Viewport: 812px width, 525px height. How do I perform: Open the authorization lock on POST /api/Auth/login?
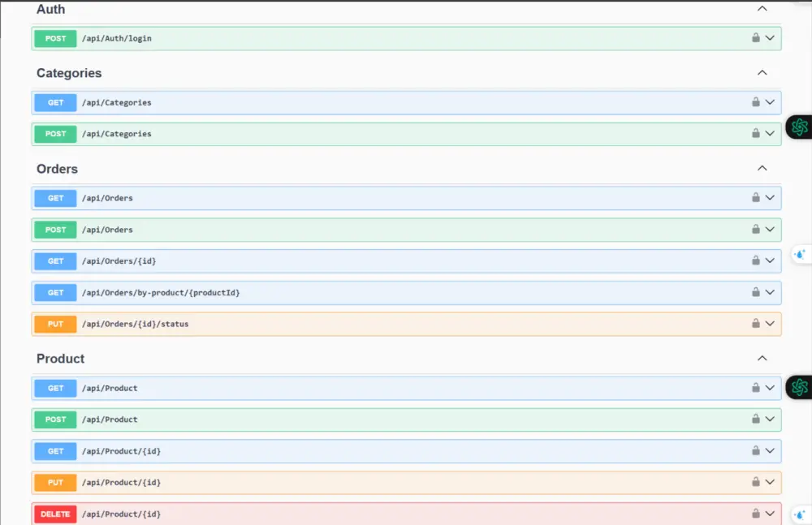tap(757, 38)
